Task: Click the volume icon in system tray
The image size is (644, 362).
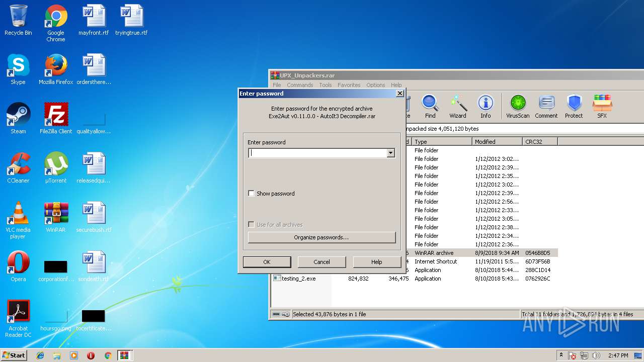Action: click(596, 355)
